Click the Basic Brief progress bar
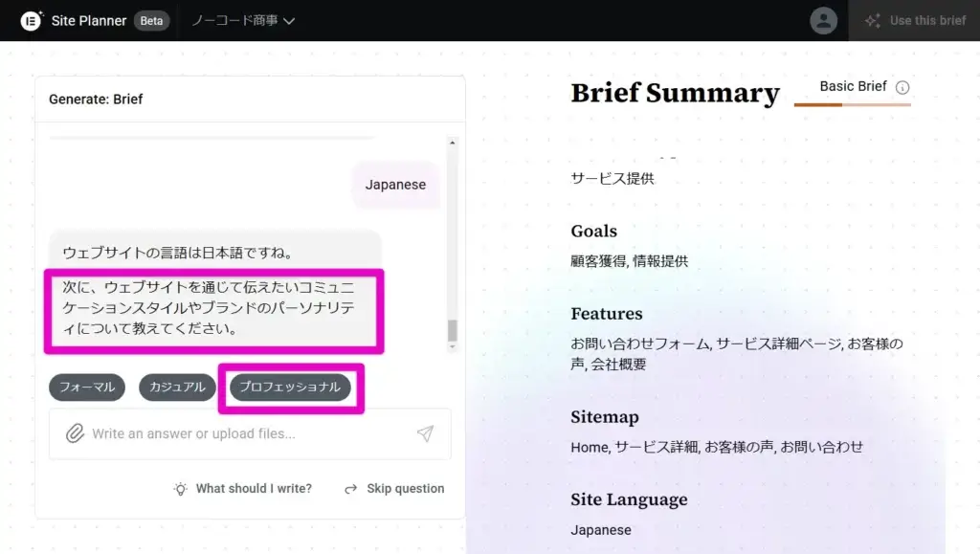The height and width of the screenshot is (554, 980). pos(853,105)
